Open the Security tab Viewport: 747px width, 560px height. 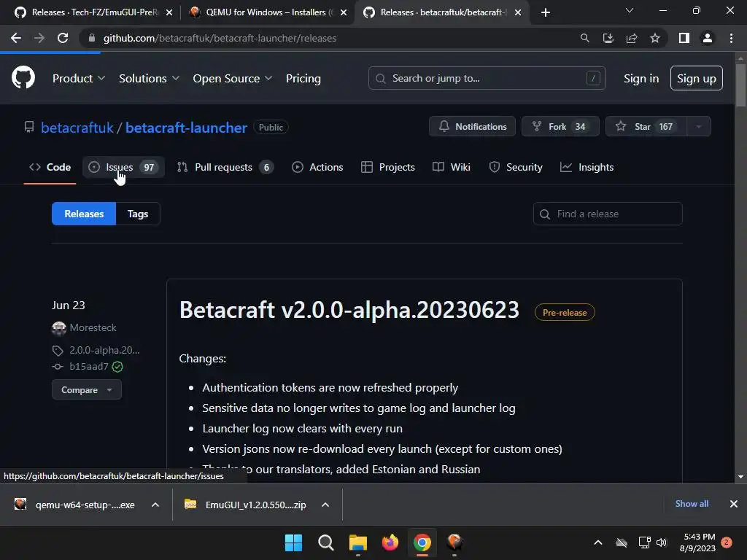516,167
